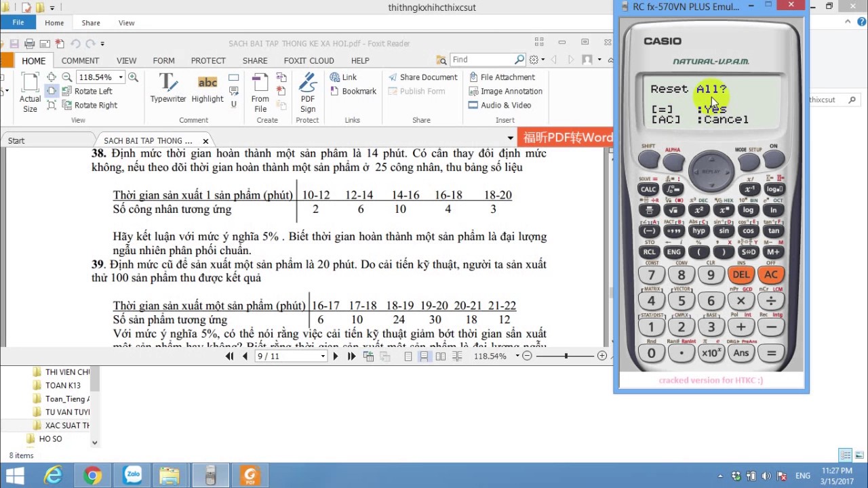Open File Attachment tool
Viewport: 868px width, 488px height.
(502, 77)
